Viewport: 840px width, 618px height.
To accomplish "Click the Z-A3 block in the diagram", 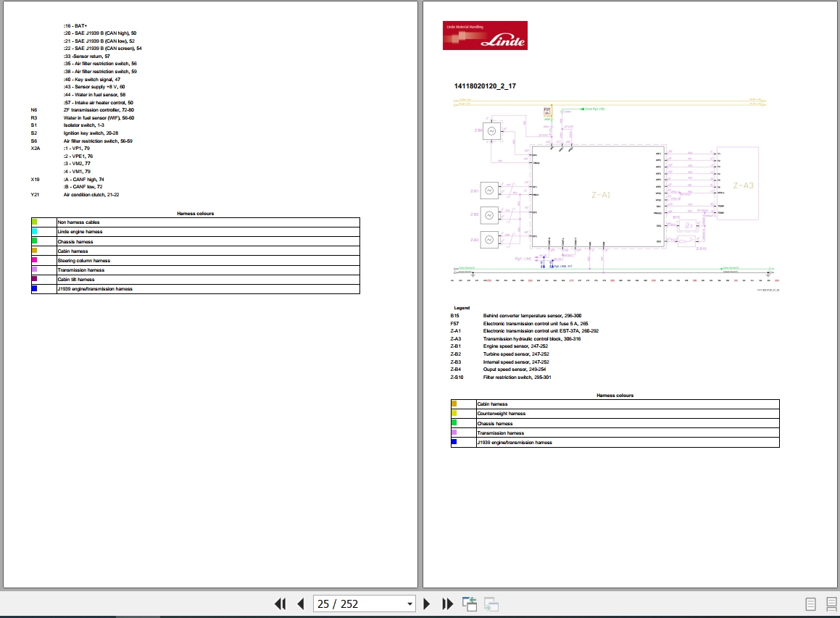I will (739, 183).
